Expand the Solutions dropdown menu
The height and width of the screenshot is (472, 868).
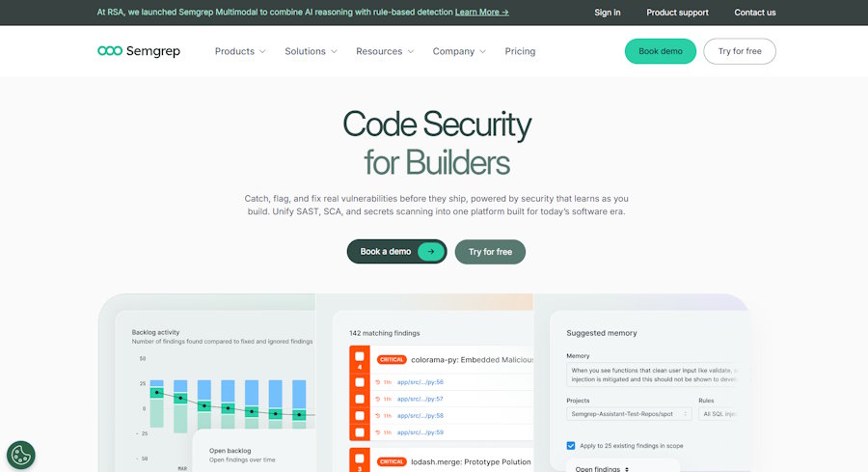[x=311, y=51]
